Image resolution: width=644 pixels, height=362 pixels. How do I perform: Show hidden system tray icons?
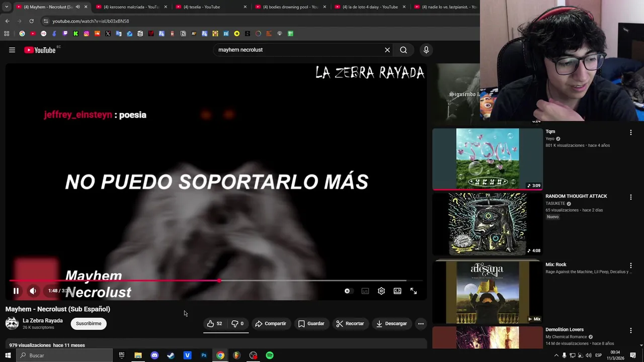pos(556,355)
